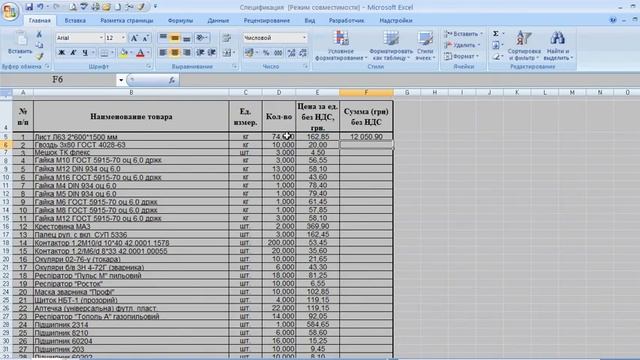Viewport: 640px width, 360px height.
Task: Insert AutoSum with the sigma icon
Action: coord(496,34)
